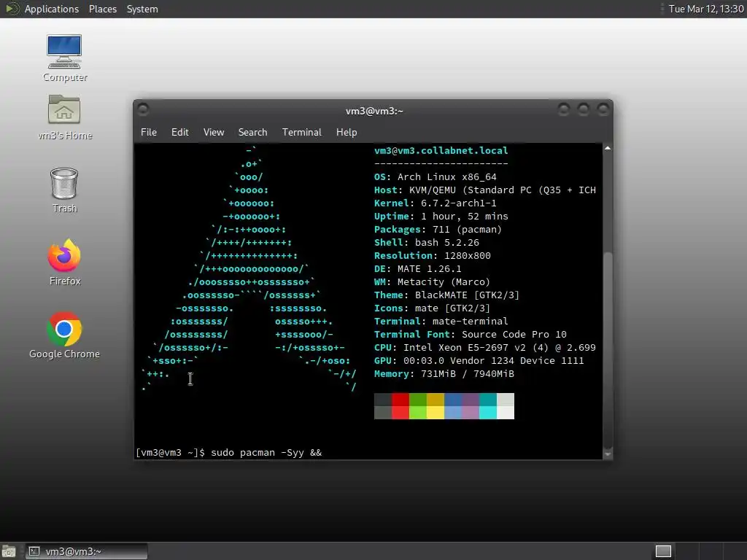Open the terminal Edit menu
Screen dimensions: 747x560
coord(180,133)
